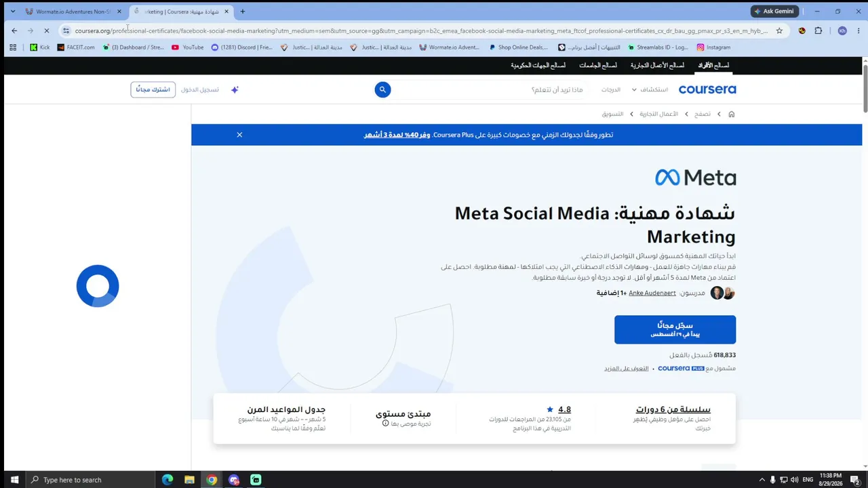Open File Explorer from taskbar

click(x=189, y=480)
